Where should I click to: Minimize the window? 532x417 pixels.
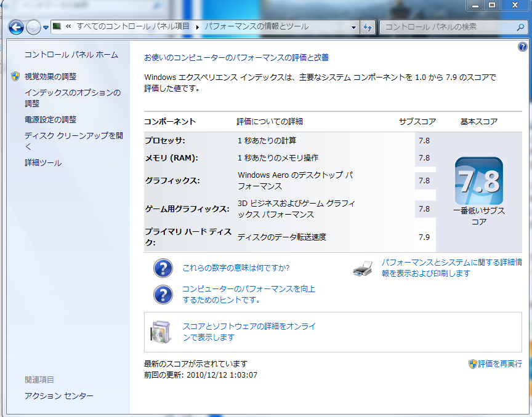coord(475,5)
